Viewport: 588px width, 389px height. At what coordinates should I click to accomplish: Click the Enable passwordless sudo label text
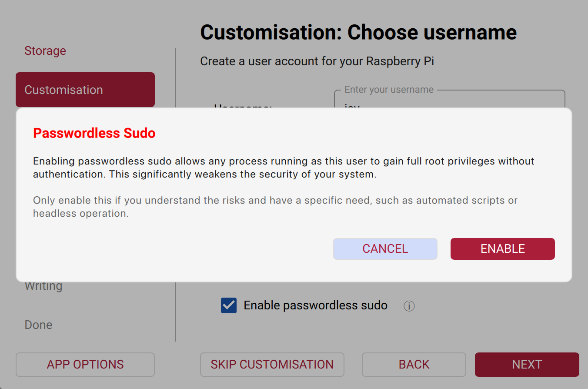(315, 305)
